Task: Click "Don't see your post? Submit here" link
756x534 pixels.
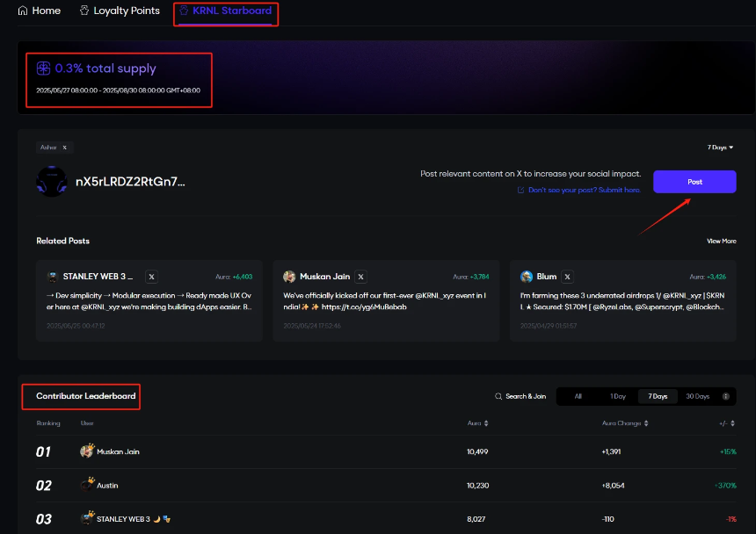Action: [583, 190]
